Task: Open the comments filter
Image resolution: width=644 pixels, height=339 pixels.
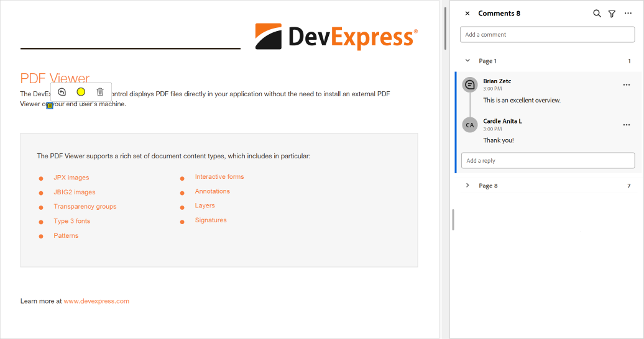Action: pyautogui.click(x=612, y=14)
